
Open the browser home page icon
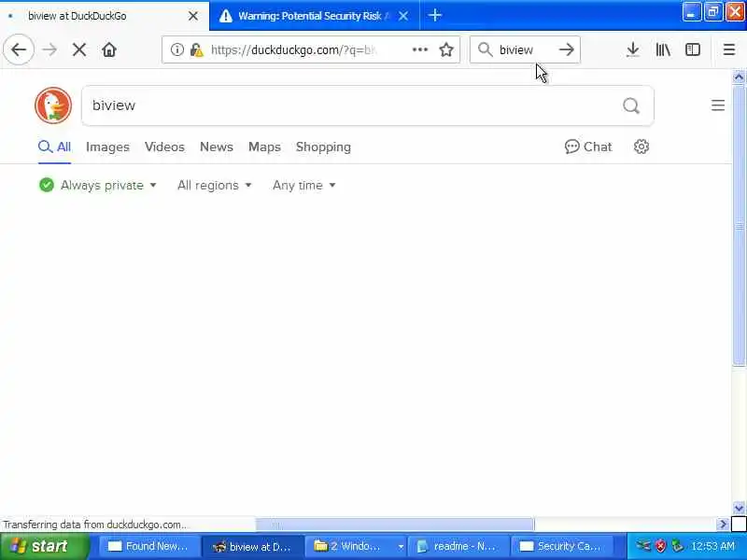(109, 49)
